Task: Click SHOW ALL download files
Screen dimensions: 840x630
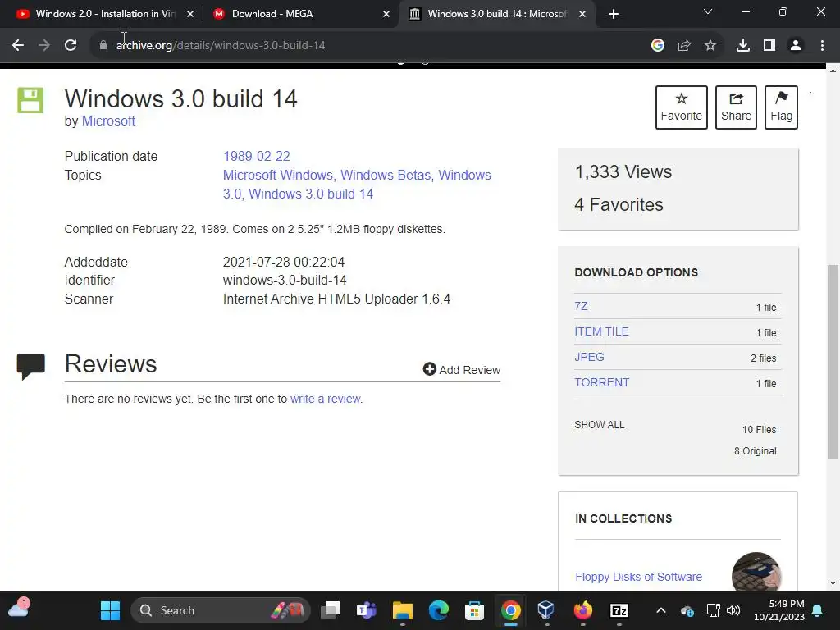Action: [600, 425]
